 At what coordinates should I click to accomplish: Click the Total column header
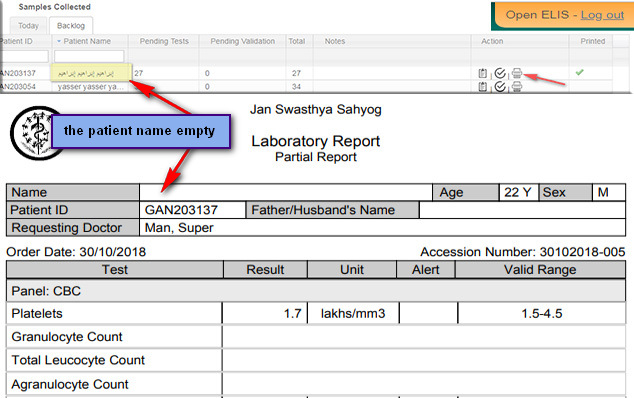296,41
